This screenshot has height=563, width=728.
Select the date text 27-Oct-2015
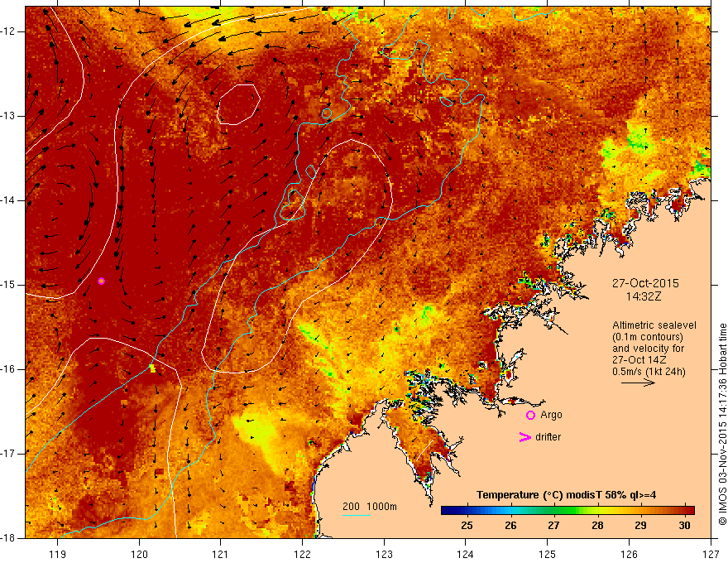(645, 283)
